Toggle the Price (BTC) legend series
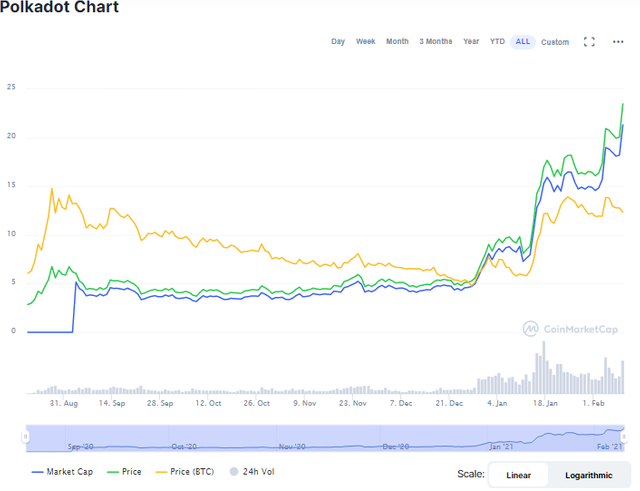The width and height of the screenshot is (640, 491). pyautogui.click(x=185, y=472)
